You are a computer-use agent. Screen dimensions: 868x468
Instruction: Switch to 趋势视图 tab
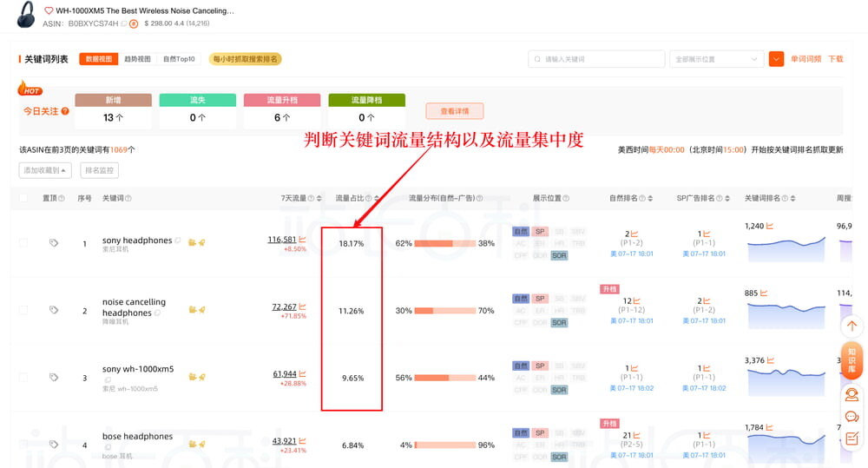pyautogui.click(x=137, y=59)
